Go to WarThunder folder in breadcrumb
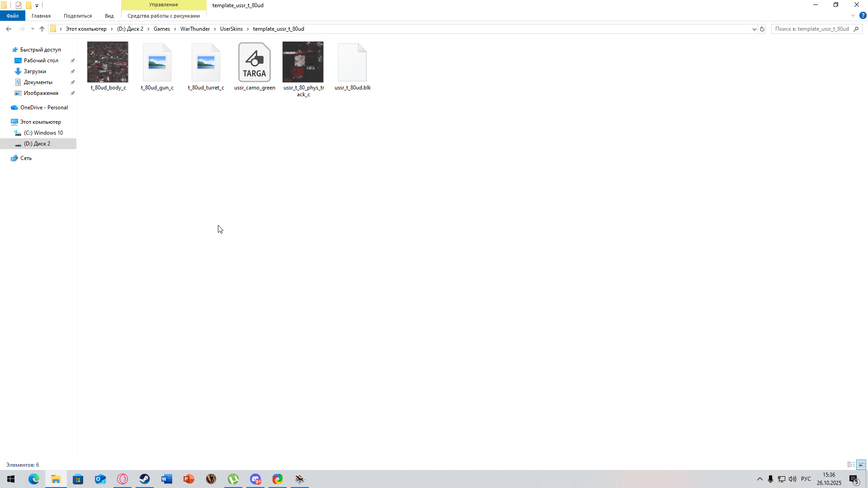Viewport: 868px width, 488px height. pos(195,29)
